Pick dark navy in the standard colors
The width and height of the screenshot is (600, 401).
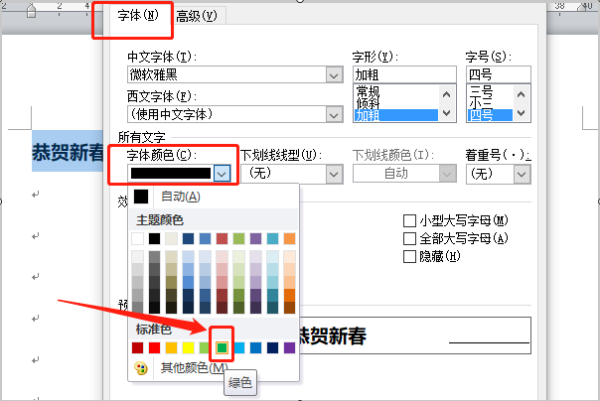272,348
